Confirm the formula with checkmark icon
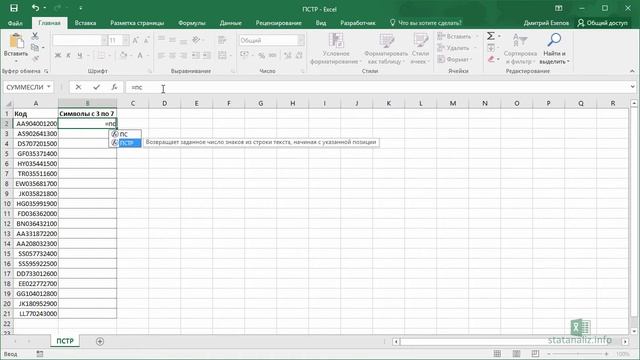 pos(96,87)
